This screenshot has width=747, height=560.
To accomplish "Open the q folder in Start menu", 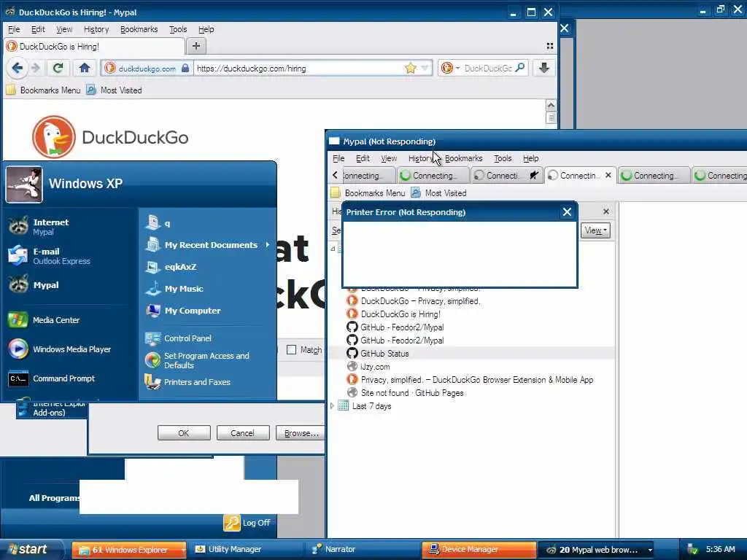I will (167, 223).
